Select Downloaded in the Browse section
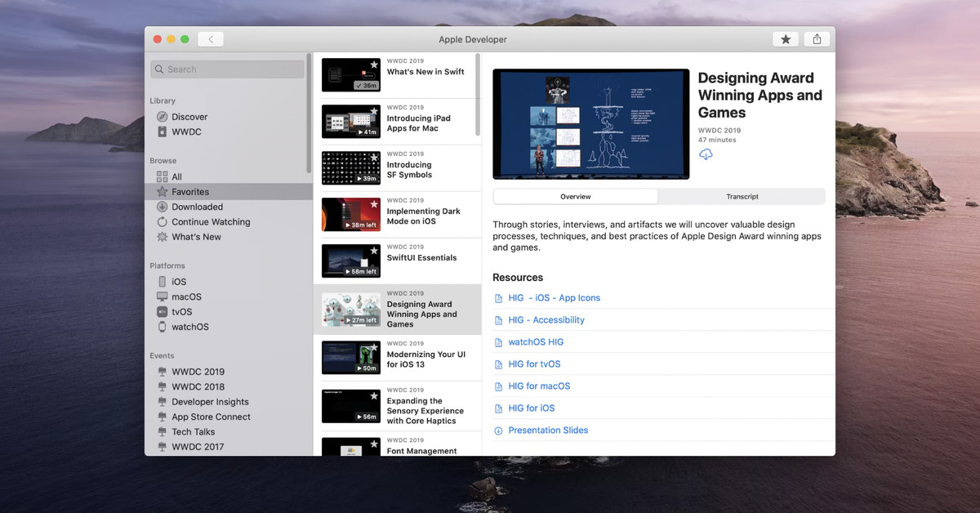This screenshot has height=513, width=980. tap(197, 207)
